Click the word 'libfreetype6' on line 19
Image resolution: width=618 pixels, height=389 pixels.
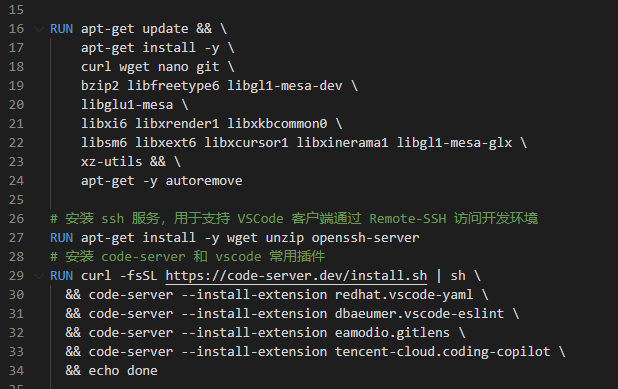173,86
